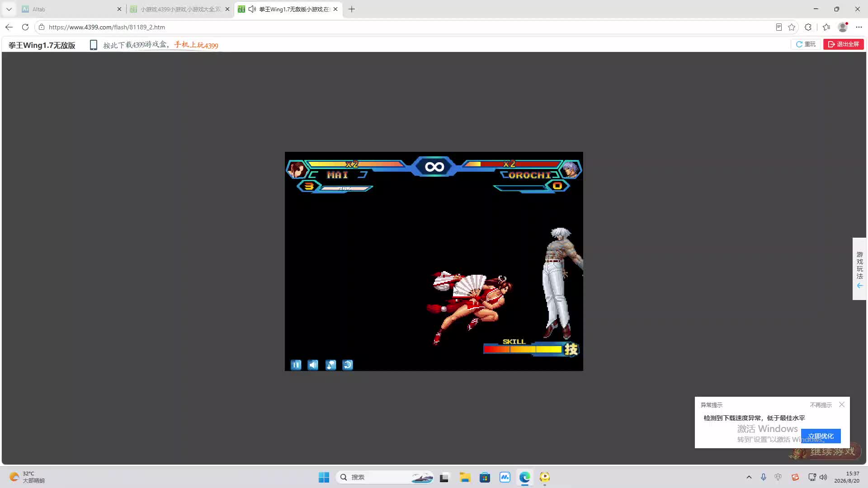The width and height of the screenshot is (868, 488).
Task: Click the taskbar search box
Action: (x=385, y=477)
